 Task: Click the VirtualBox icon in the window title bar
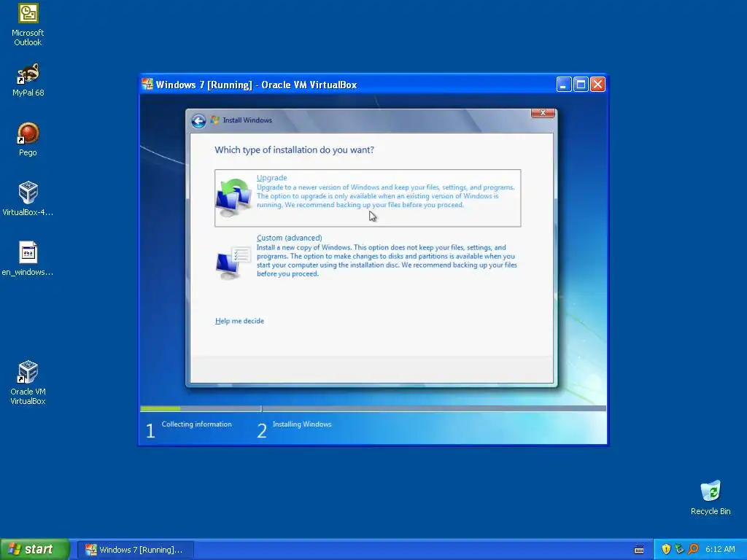point(147,85)
